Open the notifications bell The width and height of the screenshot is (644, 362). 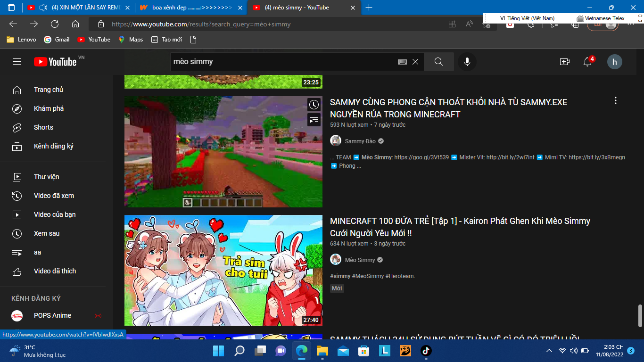[x=587, y=62]
